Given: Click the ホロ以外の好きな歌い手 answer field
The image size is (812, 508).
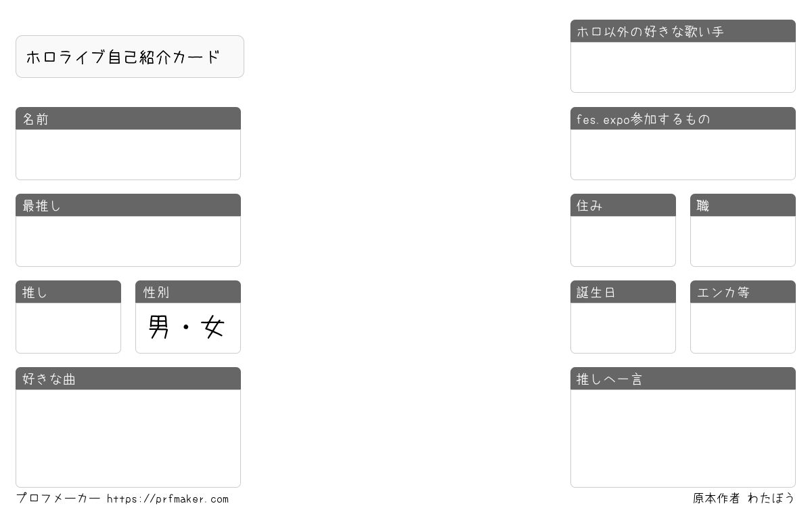Looking at the screenshot, I should tap(683, 67).
